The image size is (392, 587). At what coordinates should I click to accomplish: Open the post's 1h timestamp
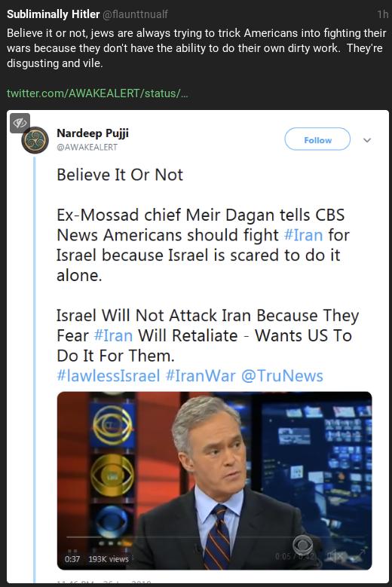(x=383, y=14)
